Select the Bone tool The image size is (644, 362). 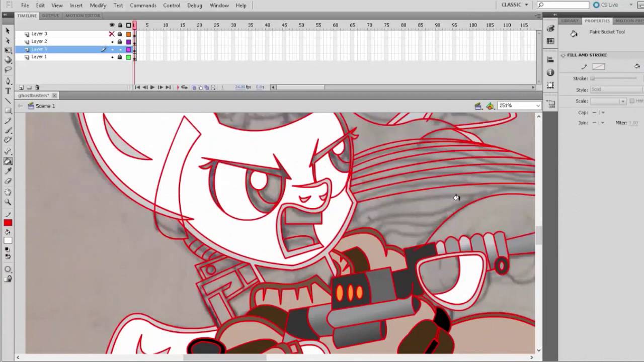pyautogui.click(x=8, y=151)
